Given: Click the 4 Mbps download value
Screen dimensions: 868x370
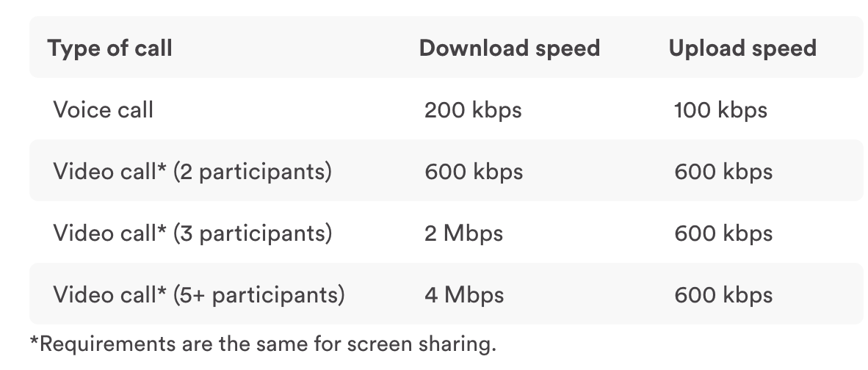Looking at the screenshot, I should pos(464,295).
